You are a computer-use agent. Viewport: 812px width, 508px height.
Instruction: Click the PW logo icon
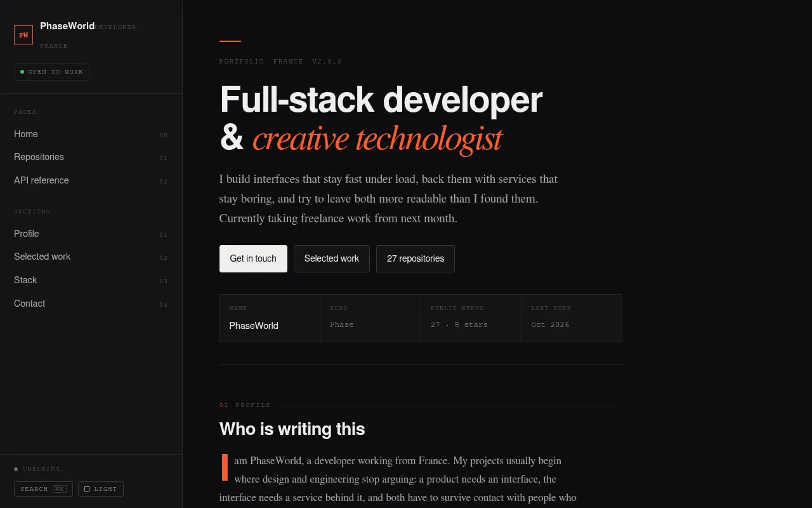[x=23, y=35]
